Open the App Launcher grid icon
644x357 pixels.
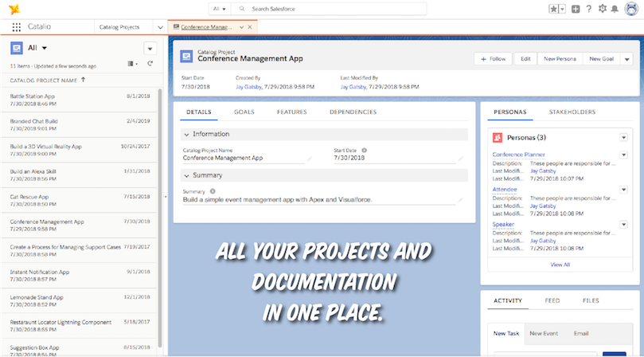(17, 27)
